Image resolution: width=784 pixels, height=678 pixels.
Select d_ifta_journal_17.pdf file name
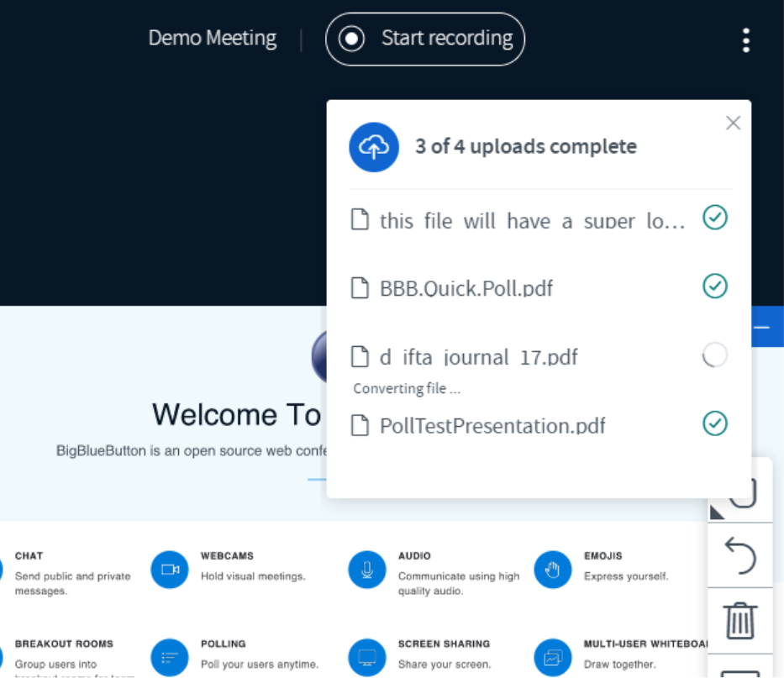[478, 357]
